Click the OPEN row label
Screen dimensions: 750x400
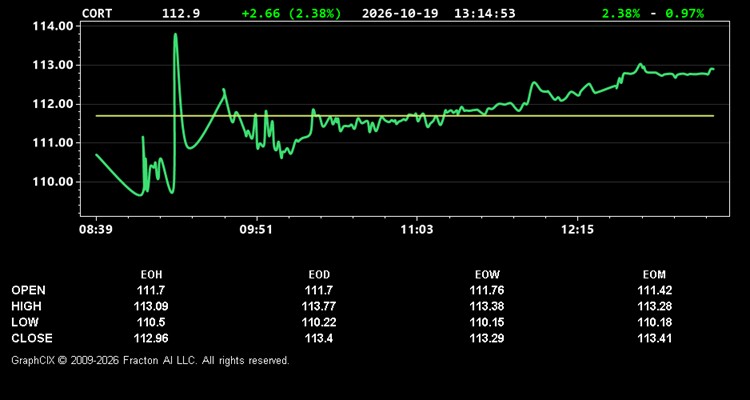point(28,290)
